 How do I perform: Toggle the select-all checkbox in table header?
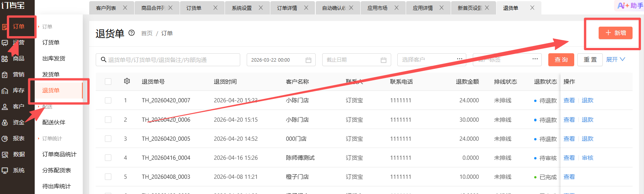(108, 81)
